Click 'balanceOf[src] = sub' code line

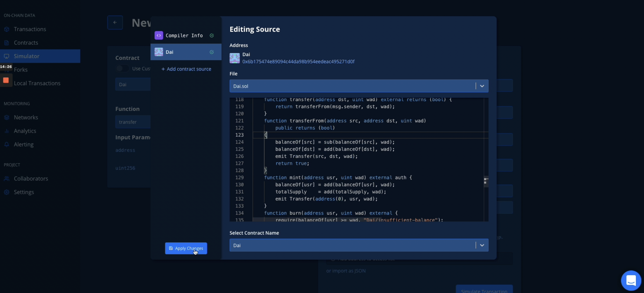pyautogui.click(x=335, y=142)
